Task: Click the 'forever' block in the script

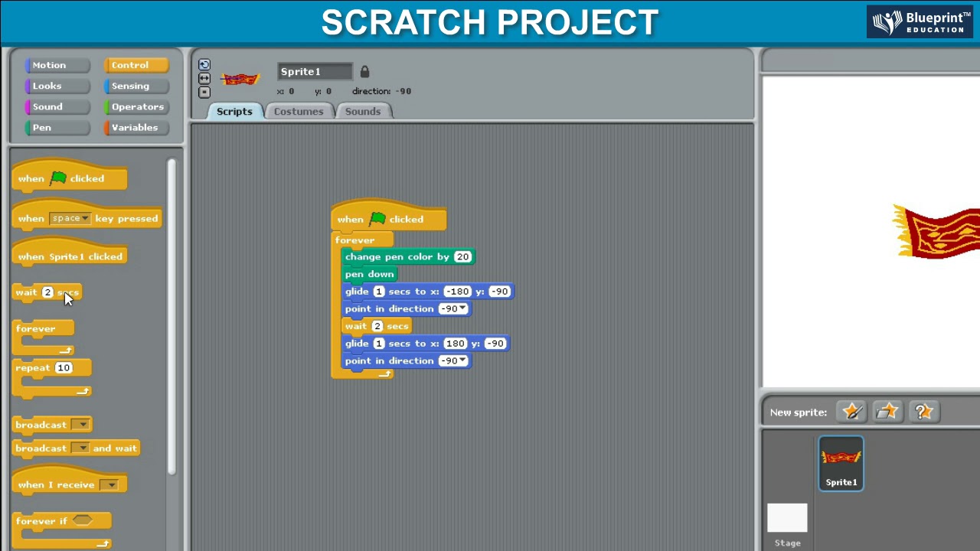Action: (x=355, y=240)
